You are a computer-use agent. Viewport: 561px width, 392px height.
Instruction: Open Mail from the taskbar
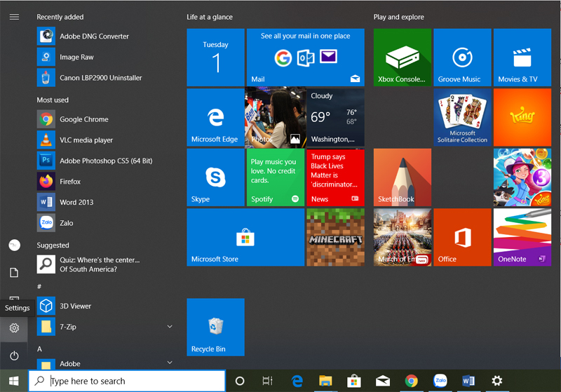[382, 381]
